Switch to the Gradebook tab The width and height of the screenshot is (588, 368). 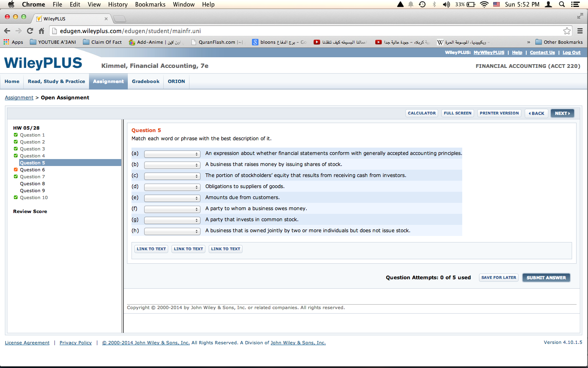[x=145, y=81]
